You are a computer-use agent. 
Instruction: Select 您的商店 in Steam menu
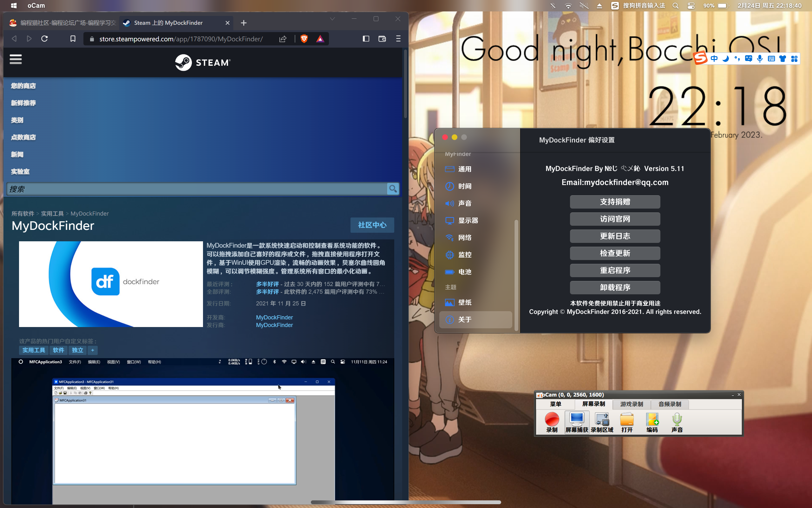(23, 86)
